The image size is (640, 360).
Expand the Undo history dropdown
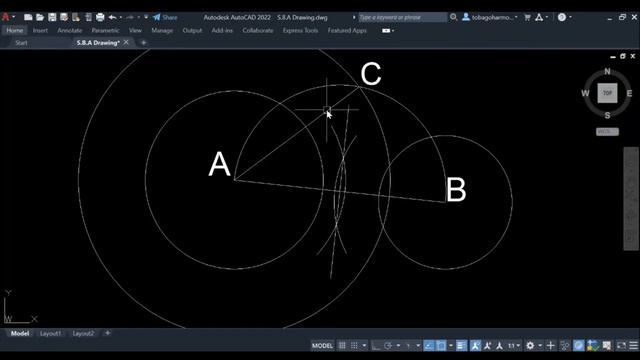click(x=121, y=17)
